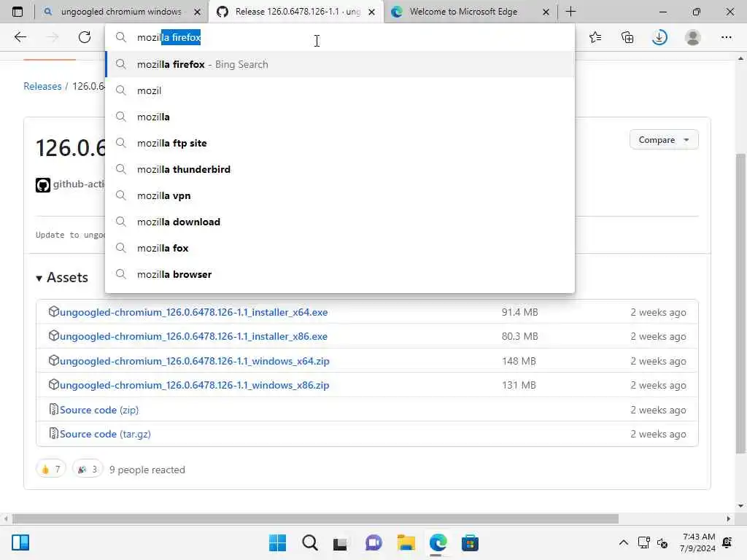Click Microsoft Edge icon in taskbar
The height and width of the screenshot is (560, 747).
pyautogui.click(x=438, y=542)
